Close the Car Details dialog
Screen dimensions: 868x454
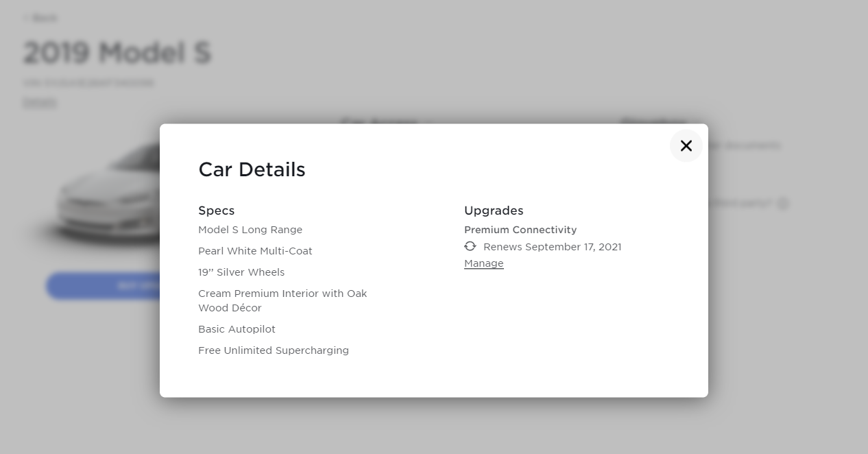686,145
